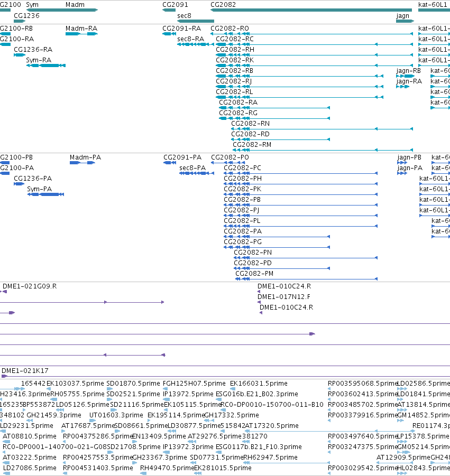Screen dimensions: 450x476
Task: Open transcript CG2091-RA
Action: 182,29
